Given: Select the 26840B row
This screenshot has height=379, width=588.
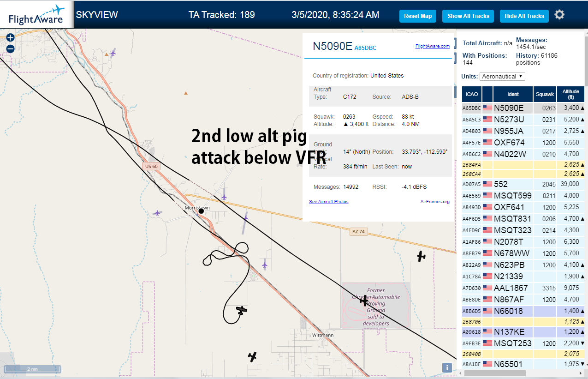Looking at the screenshot, I should click(x=523, y=354).
